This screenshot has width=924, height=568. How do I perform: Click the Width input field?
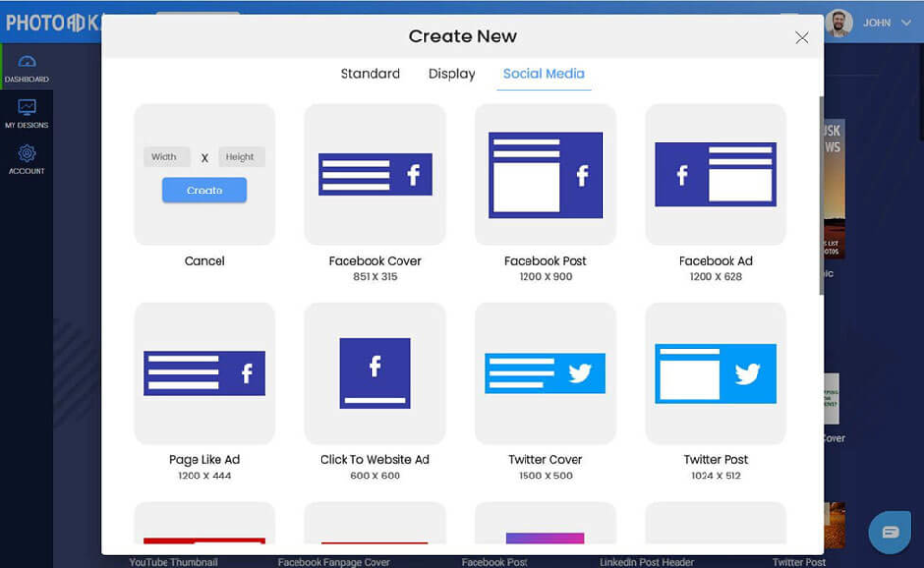tap(165, 156)
